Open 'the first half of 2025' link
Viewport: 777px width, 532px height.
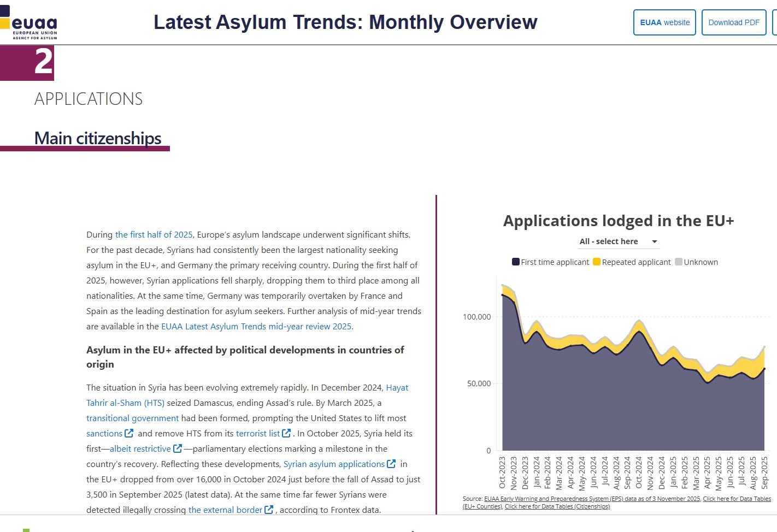154,234
